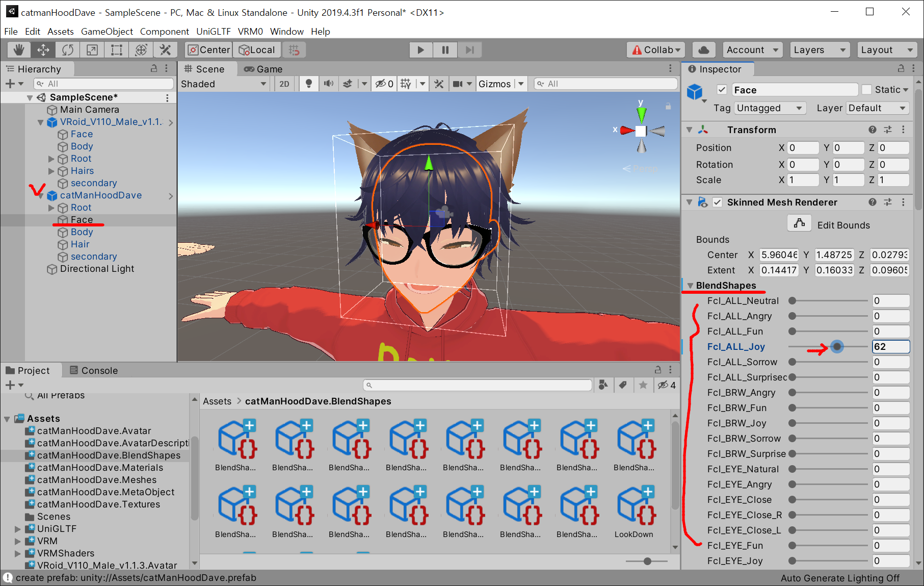Image resolution: width=924 pixels, height=586 pixels.
Task: Toggle Static checkbox
Action: coord(866,89)
